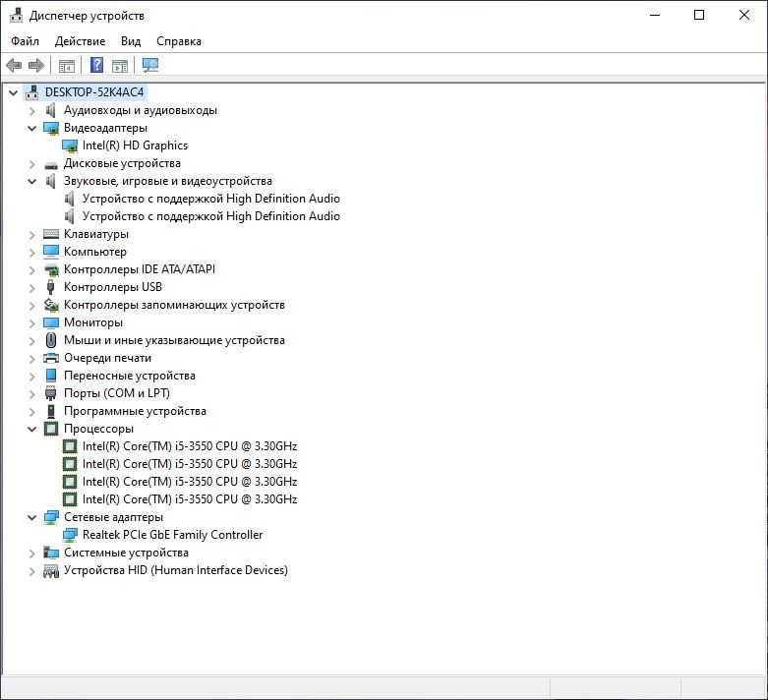Image resolution: width=768 pixels, height=700 pixels.
Task: Click the disk drive icon of Дисковые устройства
Action: click(x=51, y=165)
